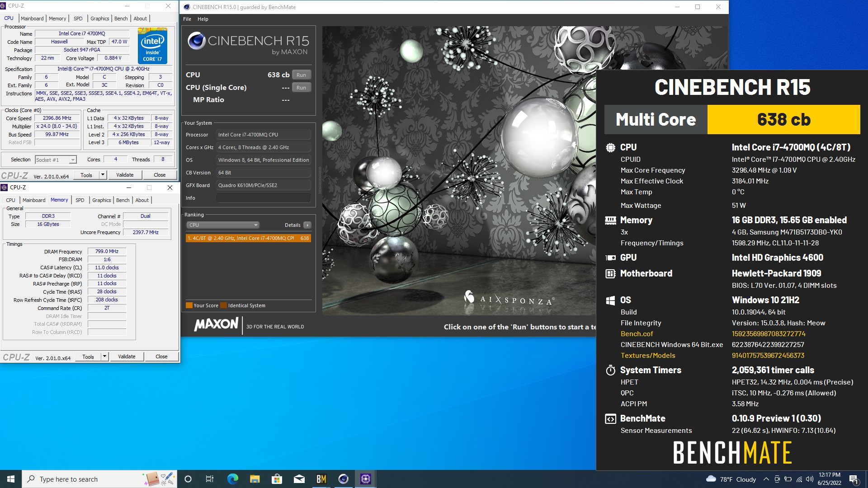Select the 4C/8T ranking entry
The height and width of the screenshot is (488, 868).
(x=248, y=238)
